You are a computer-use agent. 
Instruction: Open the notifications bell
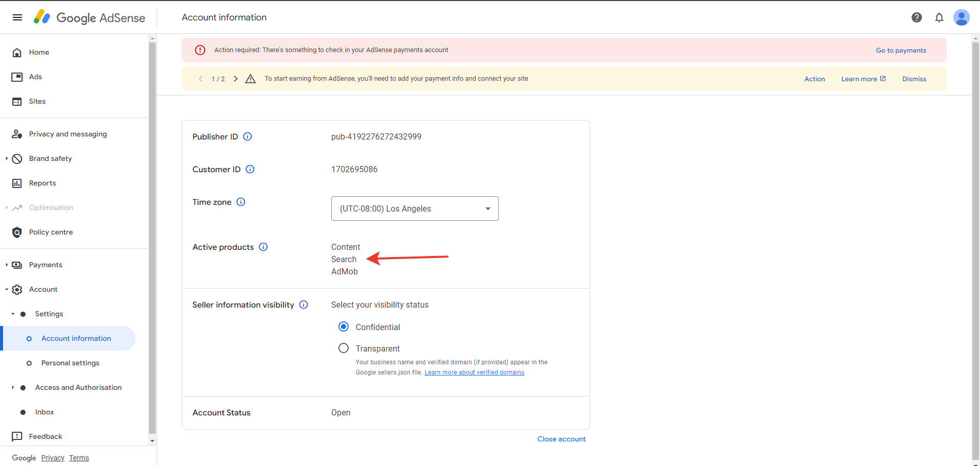point(939,17)
